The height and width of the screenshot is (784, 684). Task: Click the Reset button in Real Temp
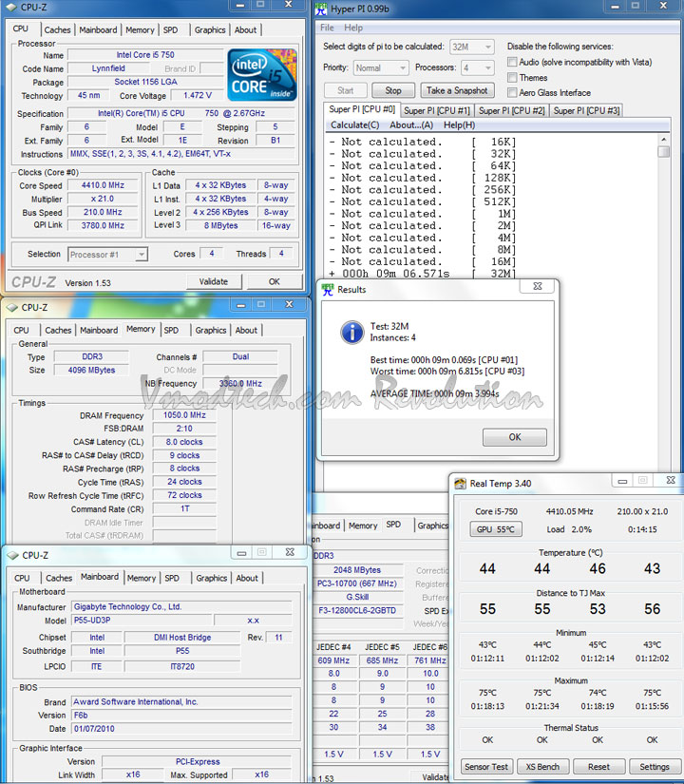[599, 767]
